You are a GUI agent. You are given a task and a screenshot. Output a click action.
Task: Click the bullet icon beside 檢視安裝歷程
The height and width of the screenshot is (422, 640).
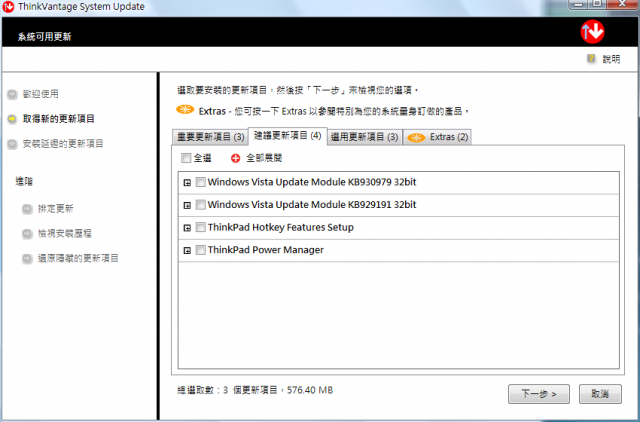tap(27, 234)
